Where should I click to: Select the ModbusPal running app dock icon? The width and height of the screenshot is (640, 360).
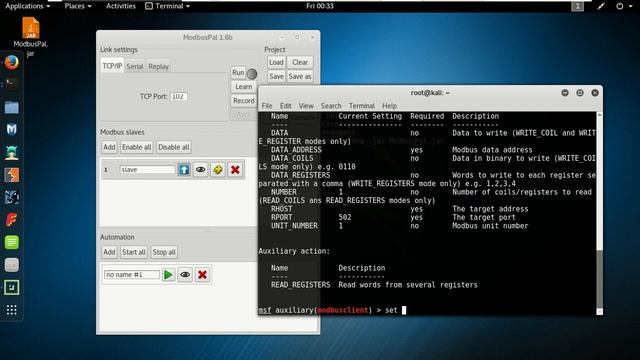[x=11, y=287]
